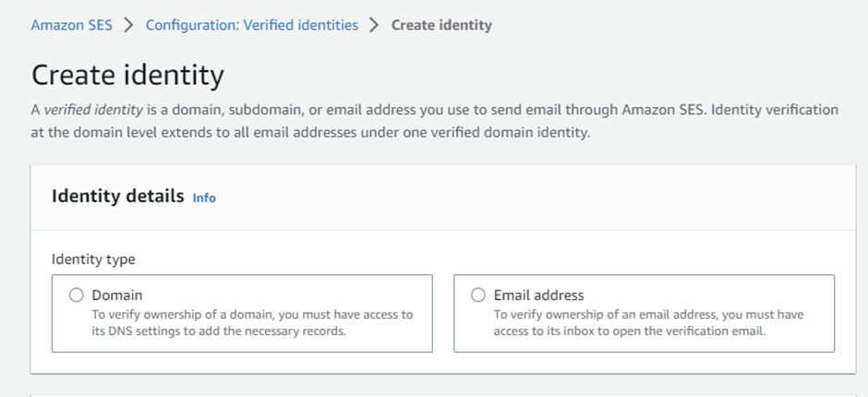This screenshot has height=397, width=868.
Task: Click the Identity type field label
Action: coord(93,259)
